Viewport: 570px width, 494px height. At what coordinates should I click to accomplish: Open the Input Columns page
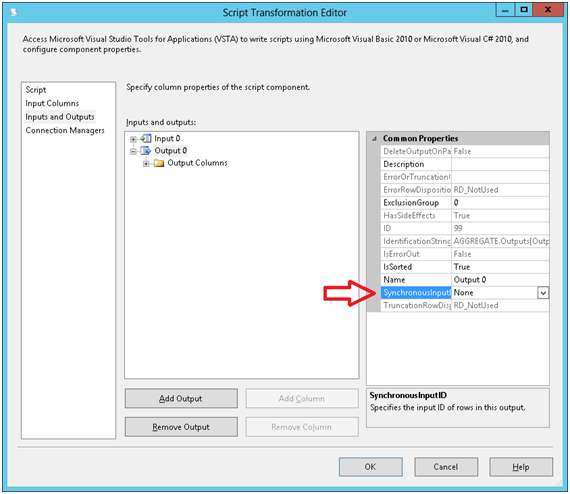(x=52, y=103)
